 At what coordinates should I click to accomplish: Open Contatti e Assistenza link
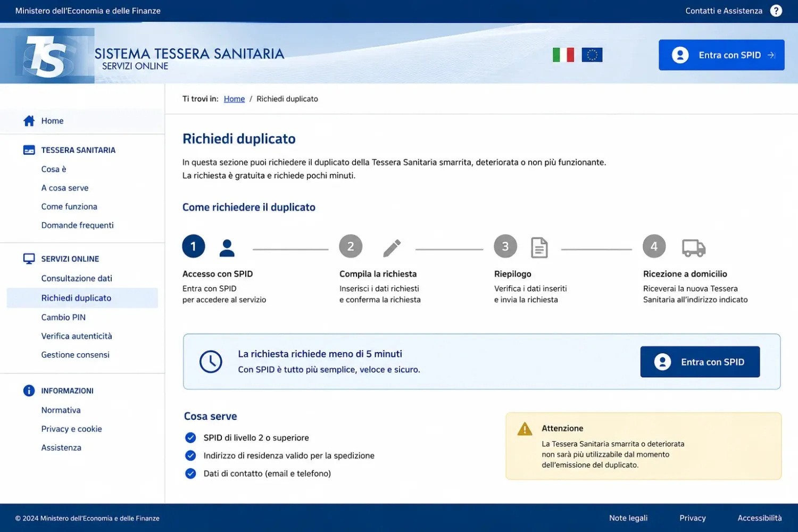[x=724, y=11]
